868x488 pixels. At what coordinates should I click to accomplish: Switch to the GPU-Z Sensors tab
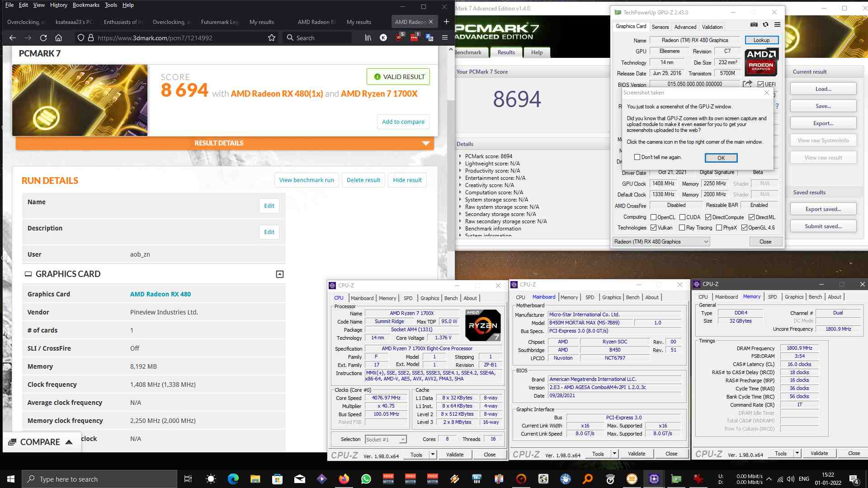point(660,27)
